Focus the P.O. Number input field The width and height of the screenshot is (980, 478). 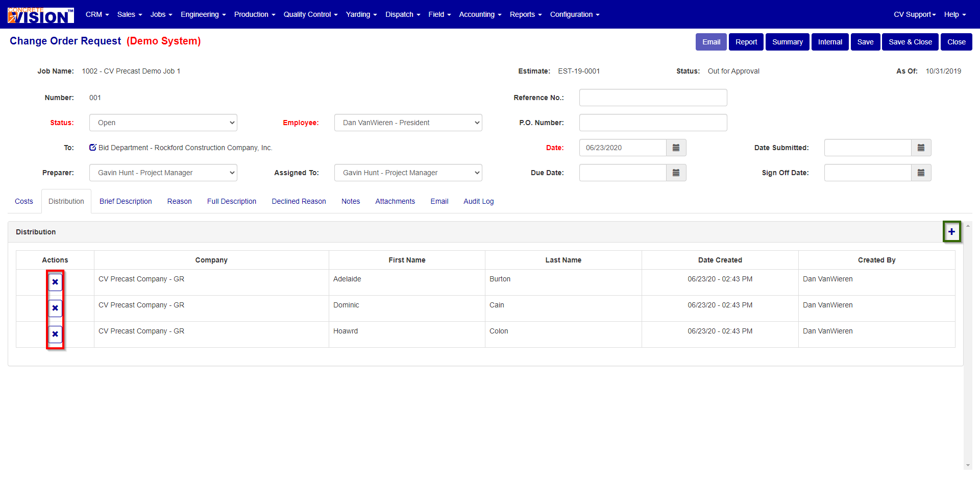653,123
